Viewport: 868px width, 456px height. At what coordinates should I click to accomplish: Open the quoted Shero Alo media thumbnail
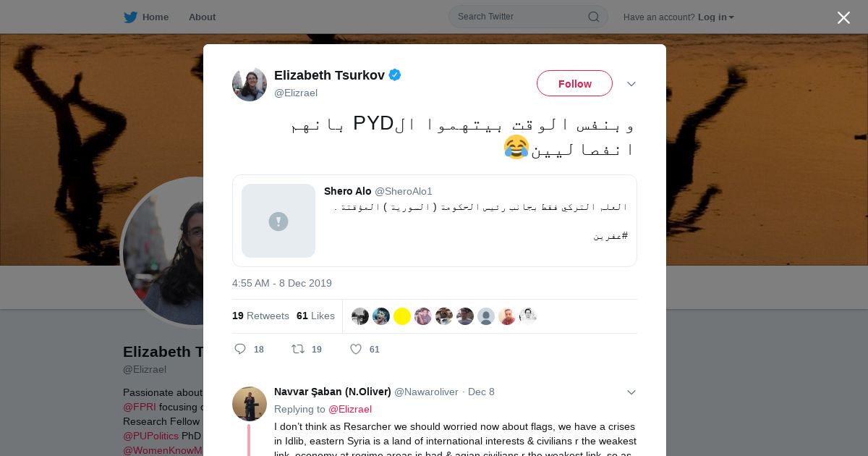(278, 221)
